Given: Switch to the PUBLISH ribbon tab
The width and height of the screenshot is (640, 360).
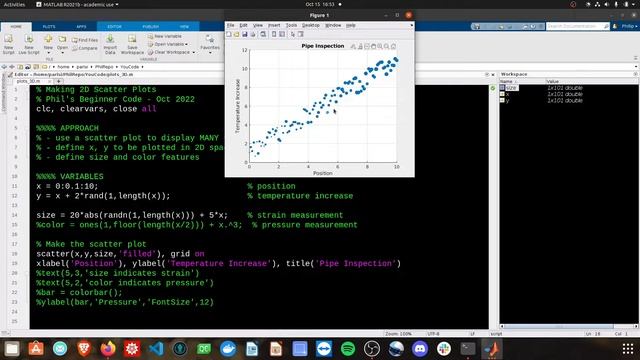Looking at the screenshot, I should pyautogui.click(x=151, y=27).
